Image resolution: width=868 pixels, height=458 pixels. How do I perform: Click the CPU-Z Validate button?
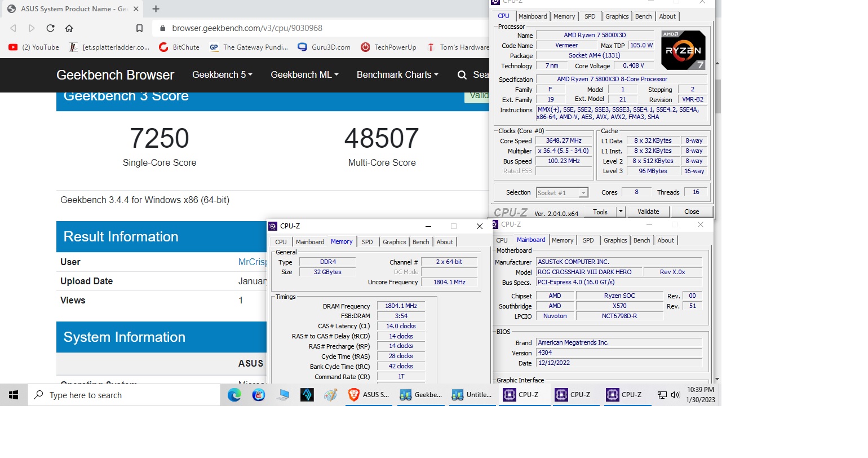tap(648, 212)
